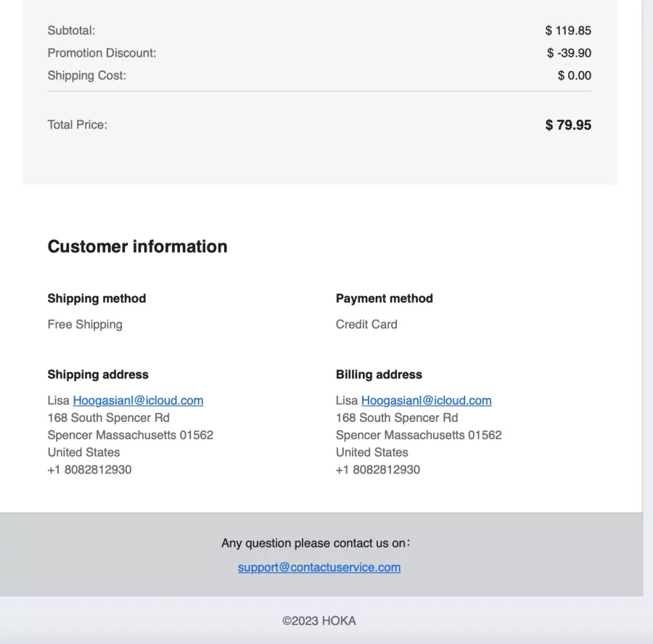The height and width of the screenshot is (644, 653).
Task: Select the billing phone number +1 8082812930
Action: coord(378,470)
